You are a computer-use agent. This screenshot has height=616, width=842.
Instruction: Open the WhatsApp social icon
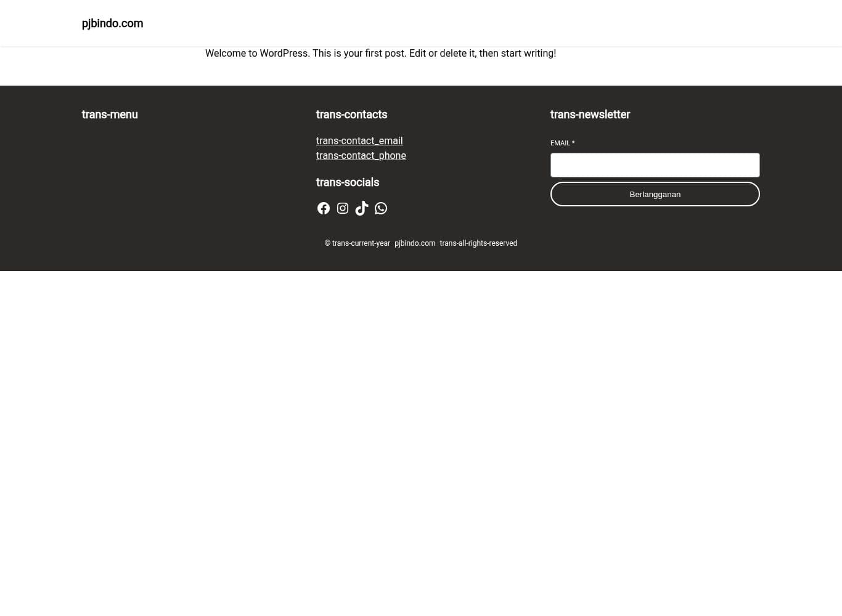click(x=381, y=208)
